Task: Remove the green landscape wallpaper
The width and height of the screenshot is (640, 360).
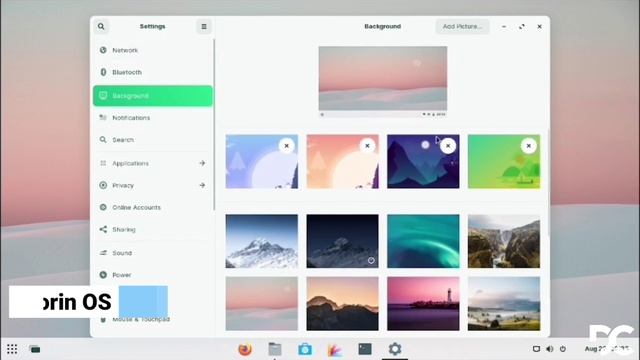Action: pos(529,146)
